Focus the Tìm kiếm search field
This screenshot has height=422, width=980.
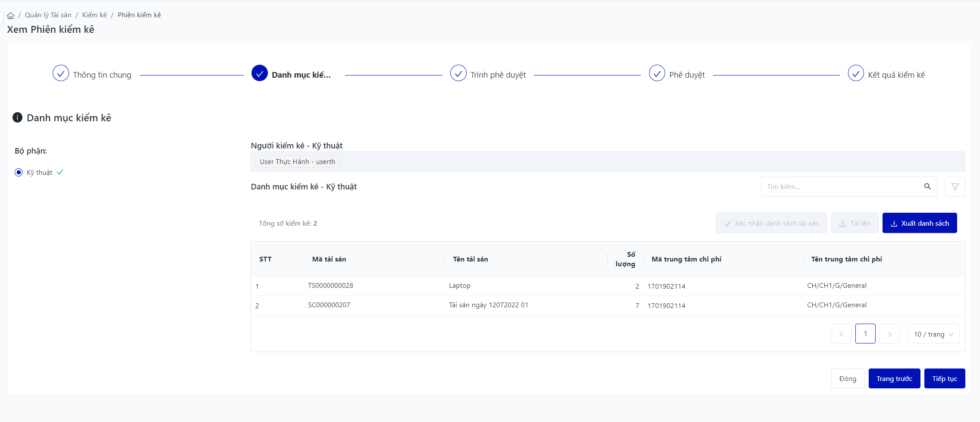(841, 186)
